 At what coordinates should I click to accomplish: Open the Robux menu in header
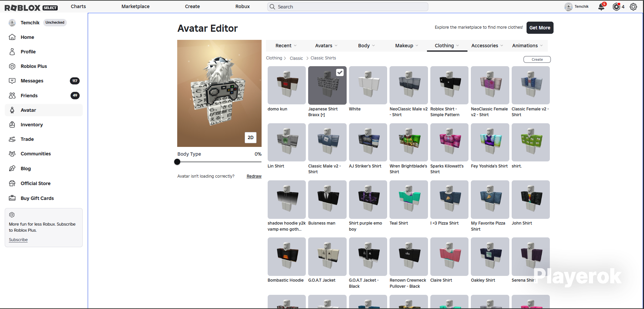[243, 6]
